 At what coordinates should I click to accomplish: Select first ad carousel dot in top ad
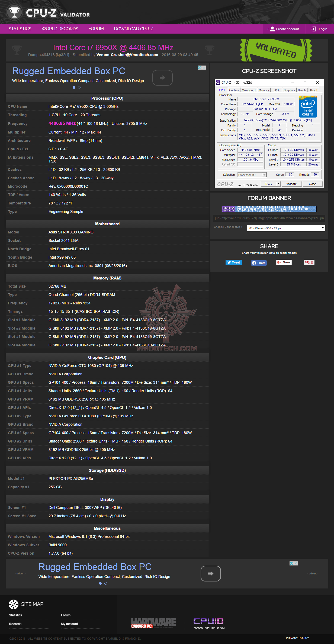pyautogui.click(x=74, y=87)
